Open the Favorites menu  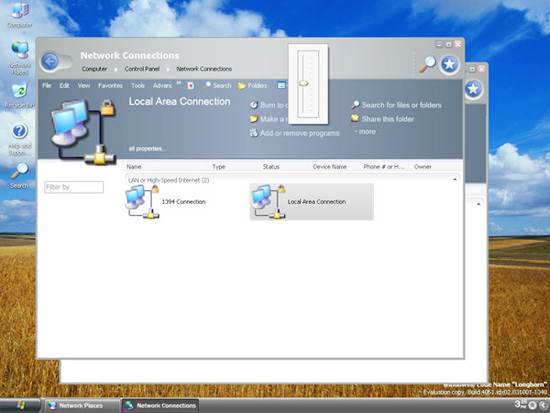click(110, 85)
